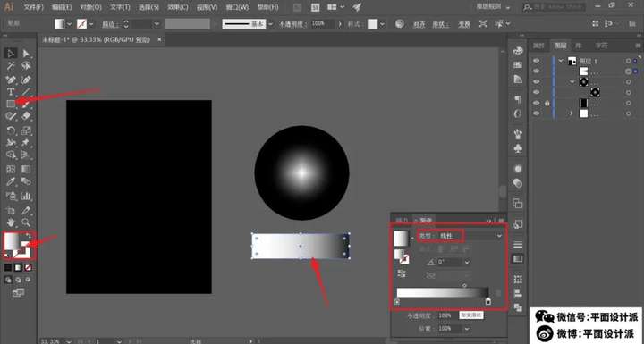644x344 pixels.
Task: Open the gradient angle dropdown
Action: click(467, 262)
